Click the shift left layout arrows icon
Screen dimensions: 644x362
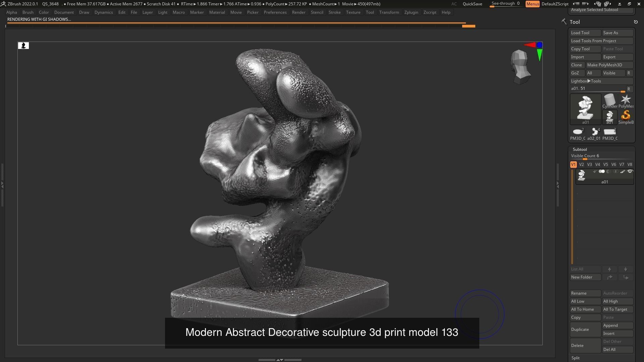click(x=576, y=4)
